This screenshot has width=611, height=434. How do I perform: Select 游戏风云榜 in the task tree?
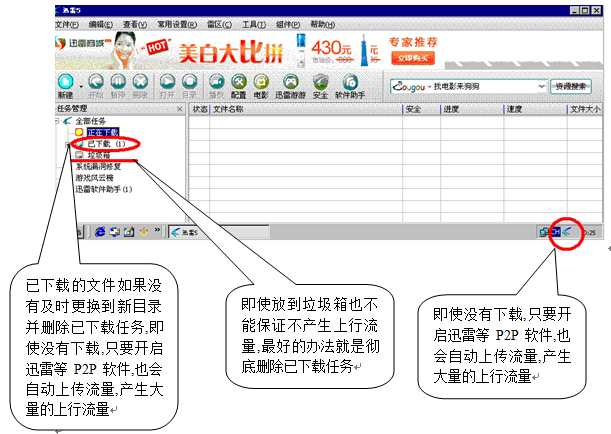click(94, 178)
